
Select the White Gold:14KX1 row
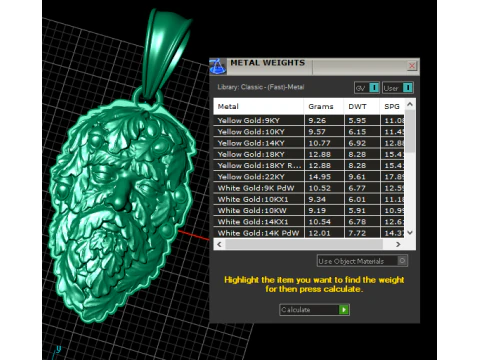pyautogui.click(x=309, y=222)
